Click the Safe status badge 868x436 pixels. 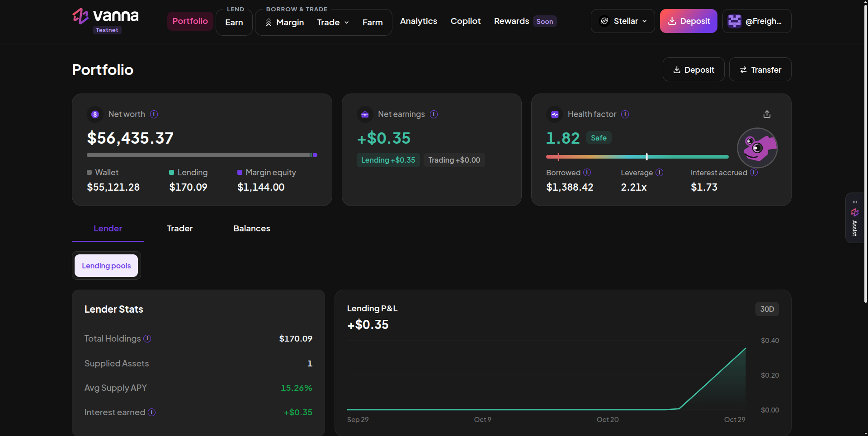[x=599, y=138]
